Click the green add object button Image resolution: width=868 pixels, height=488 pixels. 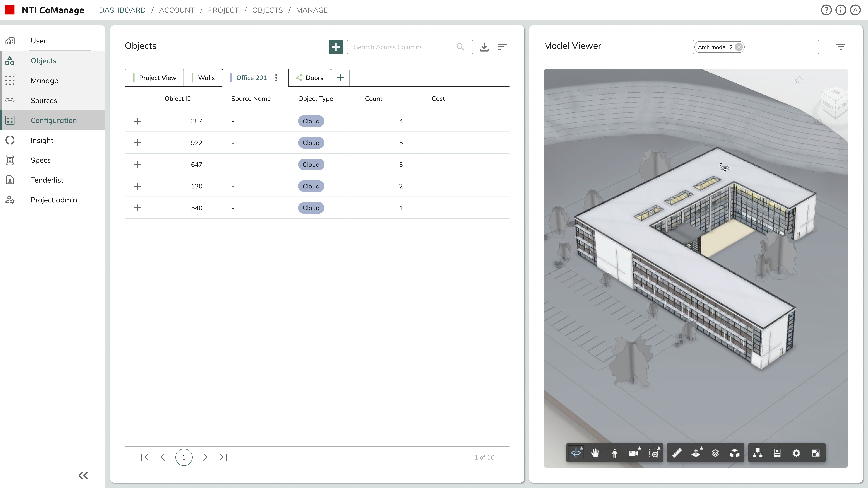coord(336,47)
